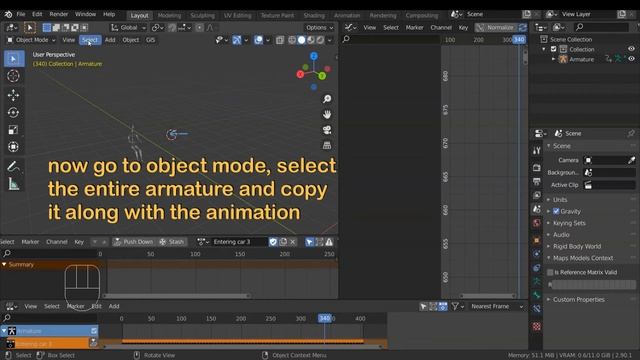The image size is (640, 360).
Task: Activate the Transform tool
Action: click(x=13, y=147)
